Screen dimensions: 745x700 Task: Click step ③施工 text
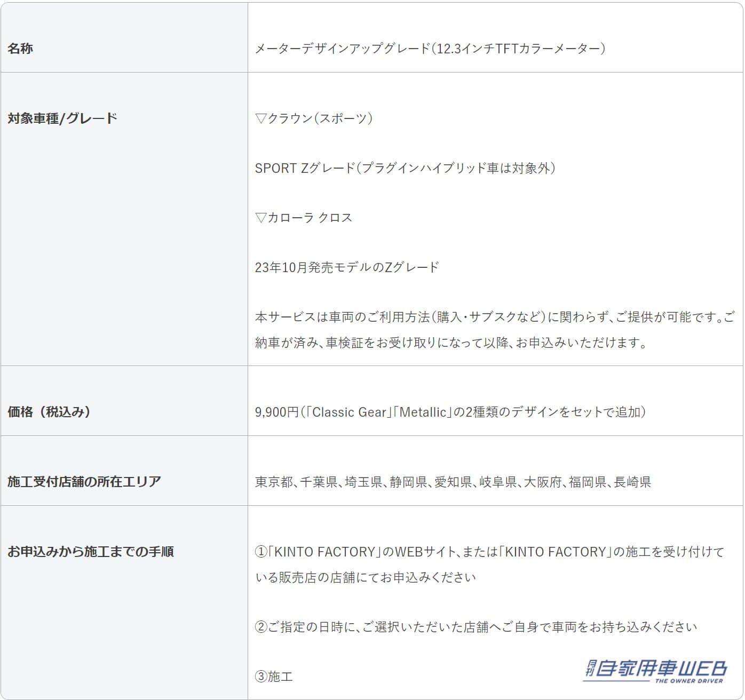pos(274,677)
